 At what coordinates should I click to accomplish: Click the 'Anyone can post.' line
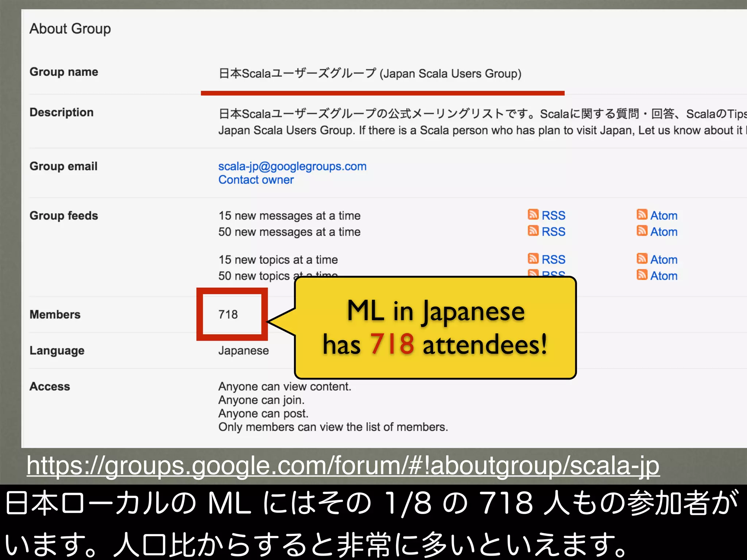click(x=263, y=413)
